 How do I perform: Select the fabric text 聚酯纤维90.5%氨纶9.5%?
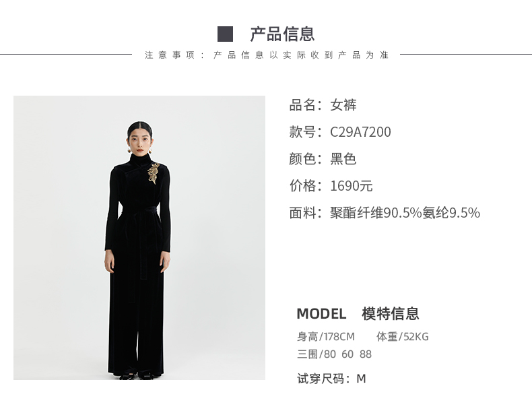pyautogui.click(x=405, y=213)
